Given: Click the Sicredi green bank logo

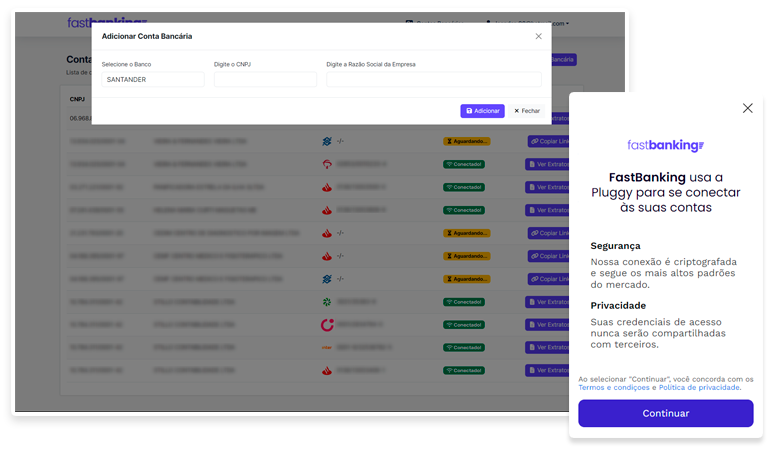Looking at the screenshot, I should [327, 301].
